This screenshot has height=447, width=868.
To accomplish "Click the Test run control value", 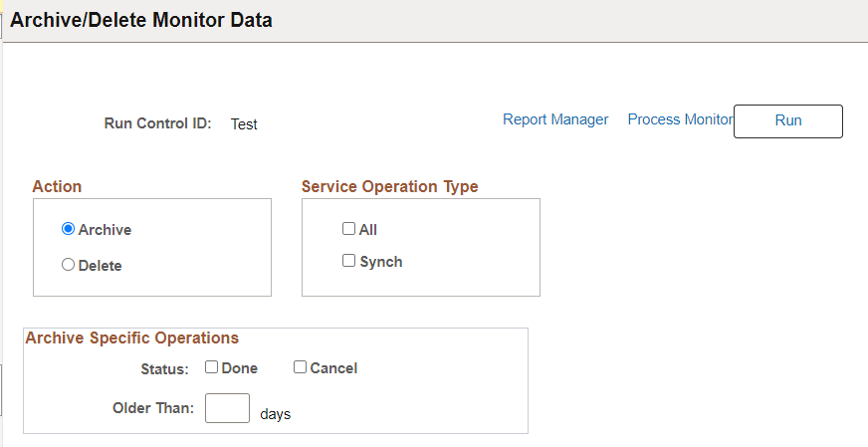I will (244, 124).
